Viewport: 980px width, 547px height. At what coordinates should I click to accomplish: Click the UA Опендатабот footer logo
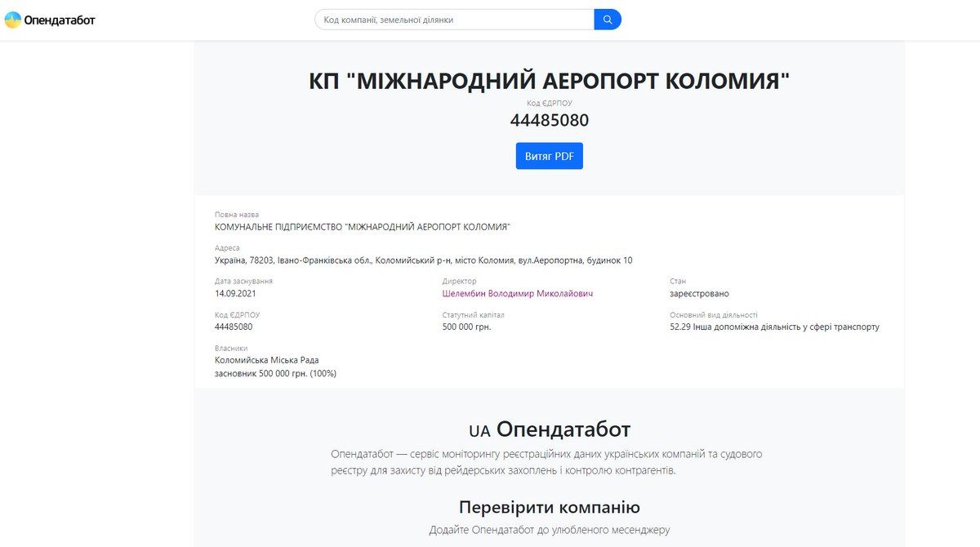point(550,429)
